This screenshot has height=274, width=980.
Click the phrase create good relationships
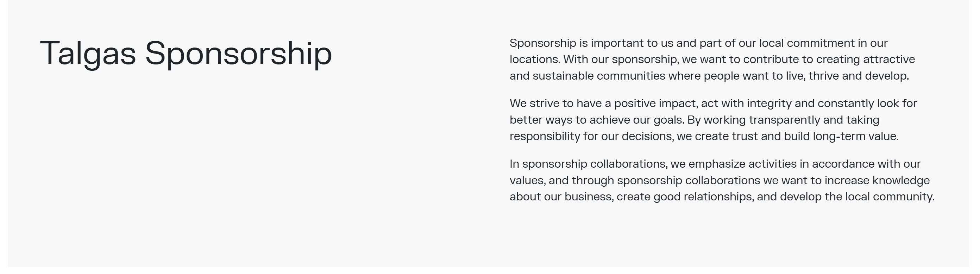click(x=685, y=197)
